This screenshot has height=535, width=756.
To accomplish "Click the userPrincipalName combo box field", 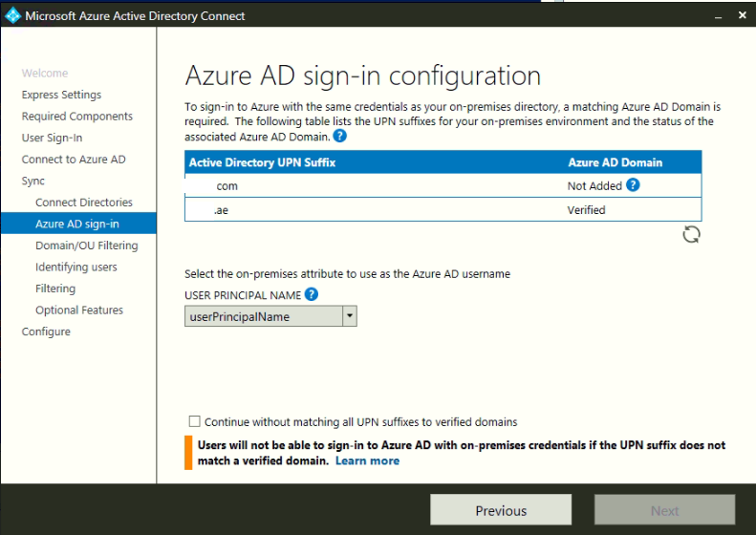I will click(x=270, y=316).
